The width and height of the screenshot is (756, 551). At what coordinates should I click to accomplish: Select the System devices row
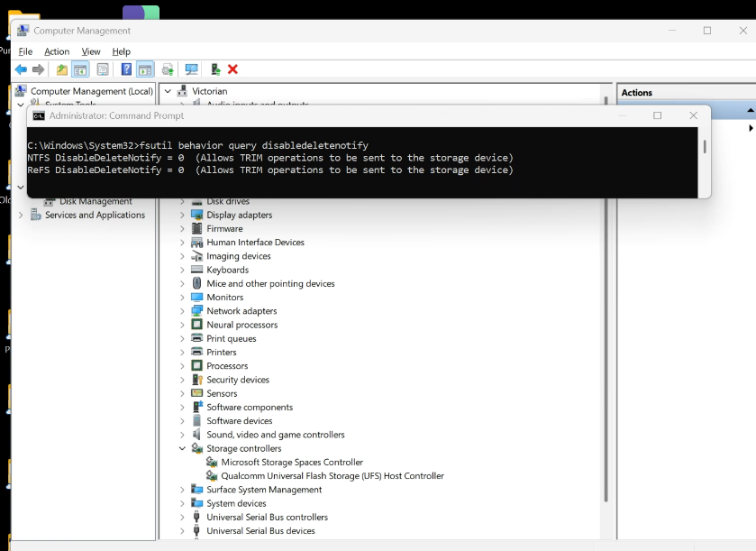[x=236, y=503]
